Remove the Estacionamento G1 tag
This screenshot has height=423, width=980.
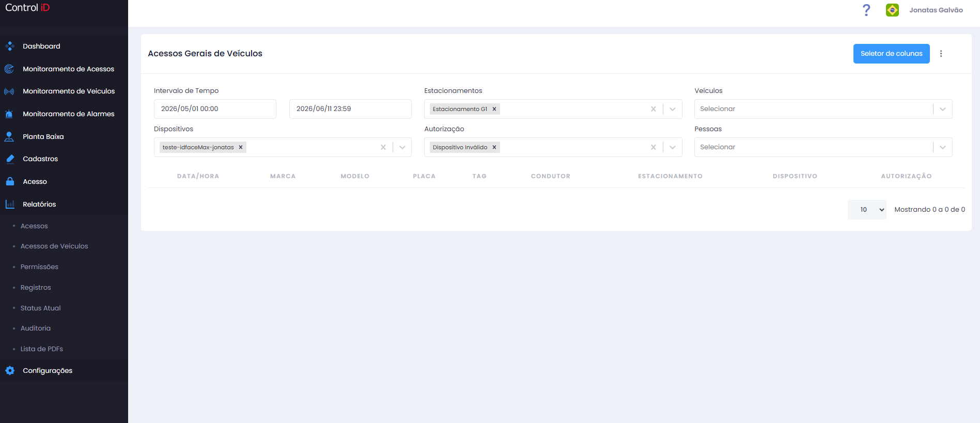pos(494,109)
